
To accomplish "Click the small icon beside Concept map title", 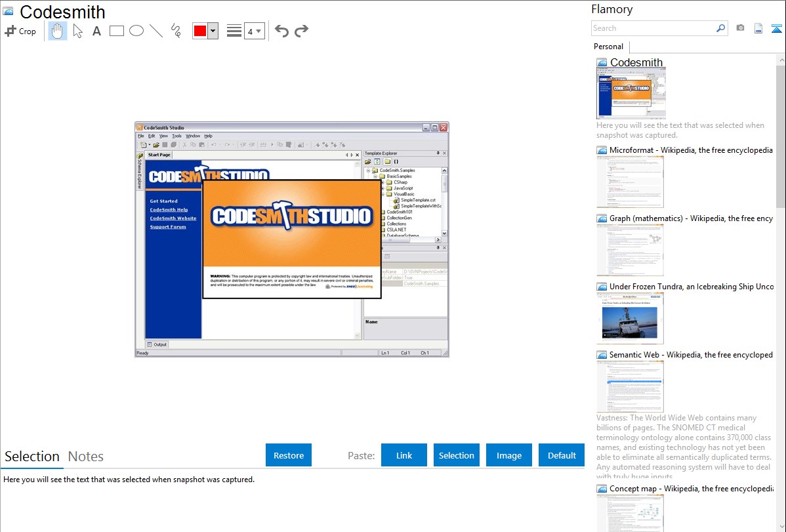I will tap(602, 489).
